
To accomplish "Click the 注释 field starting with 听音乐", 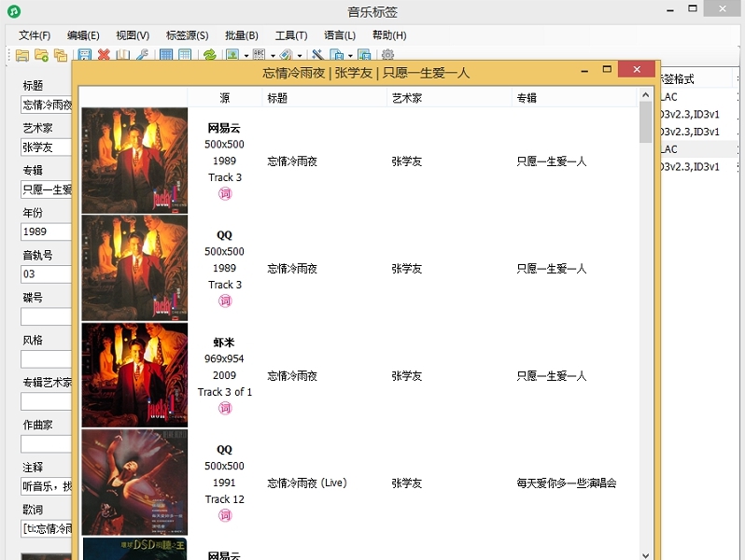I will [46, 486].
